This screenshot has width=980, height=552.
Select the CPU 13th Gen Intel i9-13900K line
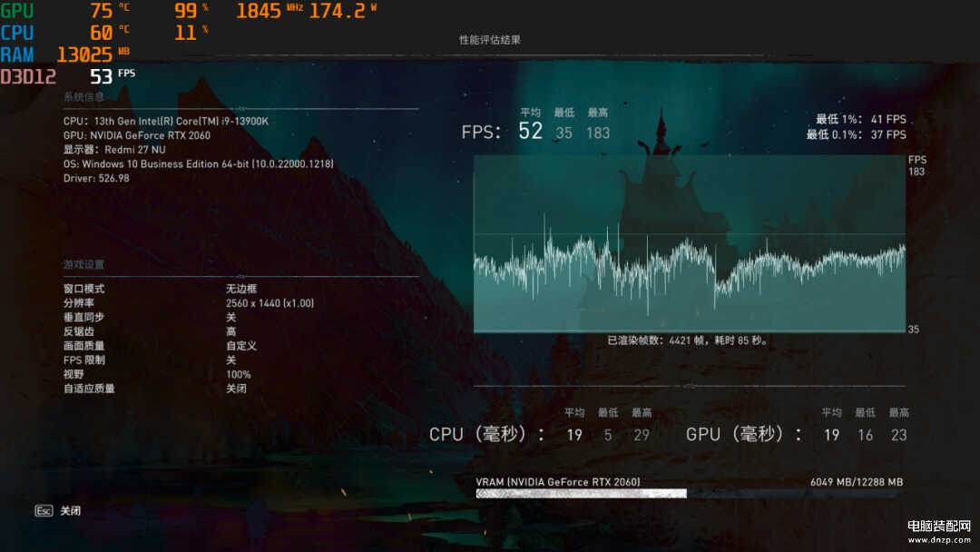(166, 122)
